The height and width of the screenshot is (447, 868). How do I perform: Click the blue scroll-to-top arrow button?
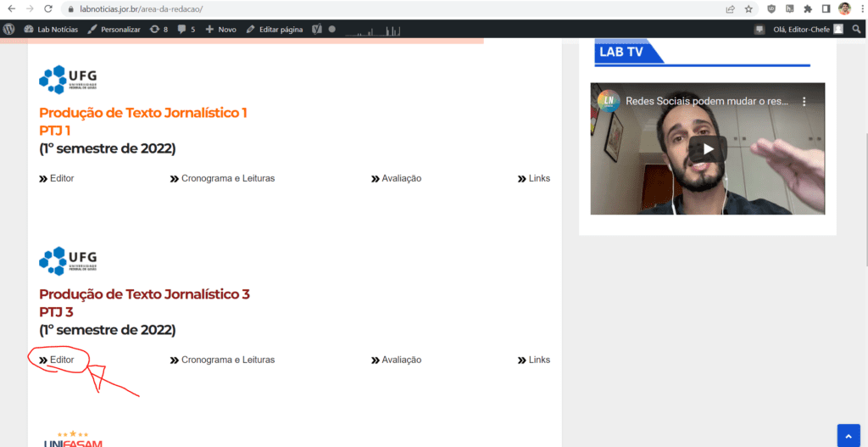(x=849, y=435)
